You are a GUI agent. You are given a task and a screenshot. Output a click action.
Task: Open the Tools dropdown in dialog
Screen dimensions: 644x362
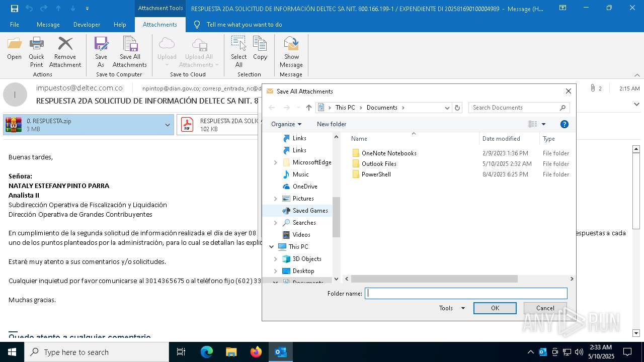(x=451, y=308)
